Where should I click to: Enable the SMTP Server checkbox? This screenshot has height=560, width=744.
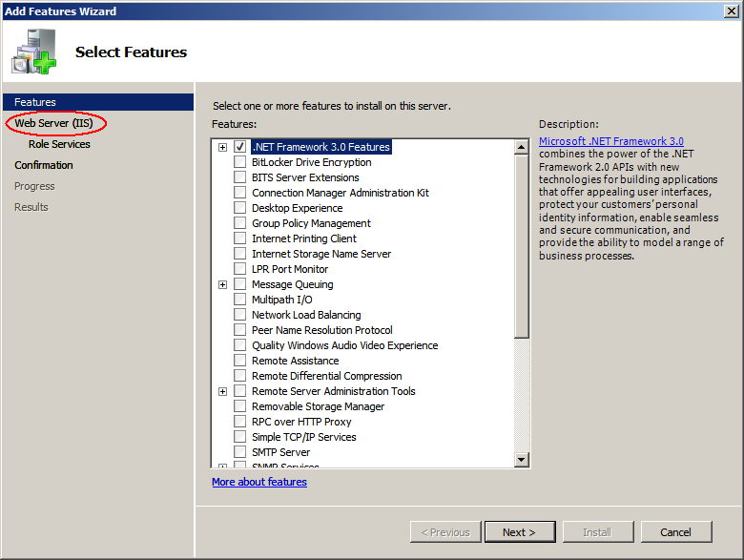pyautogui.click(x=240, y=452)
